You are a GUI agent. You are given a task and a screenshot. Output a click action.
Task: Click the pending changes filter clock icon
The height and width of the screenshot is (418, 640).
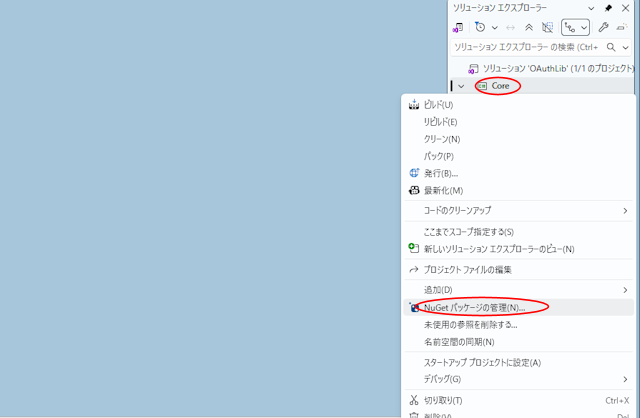pos(481,27)
